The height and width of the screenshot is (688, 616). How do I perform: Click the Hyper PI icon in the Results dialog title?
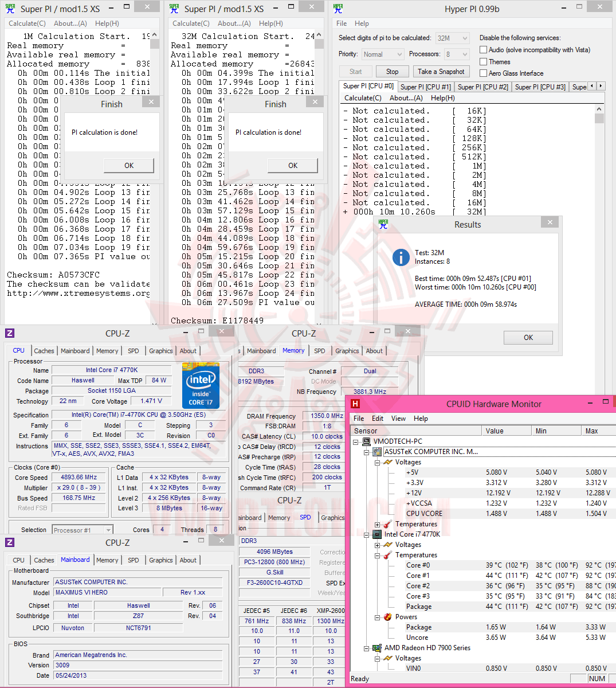383,224
